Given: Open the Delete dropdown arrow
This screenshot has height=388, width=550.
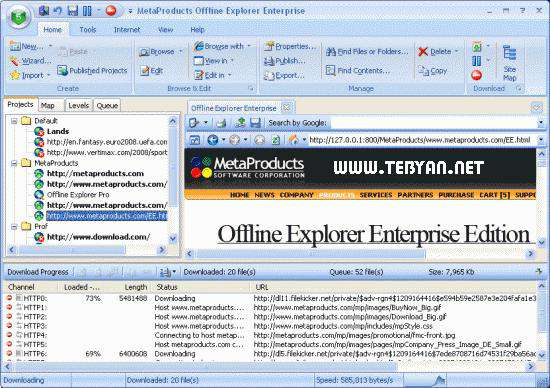Looking at the screenshot, I should 456,52.
